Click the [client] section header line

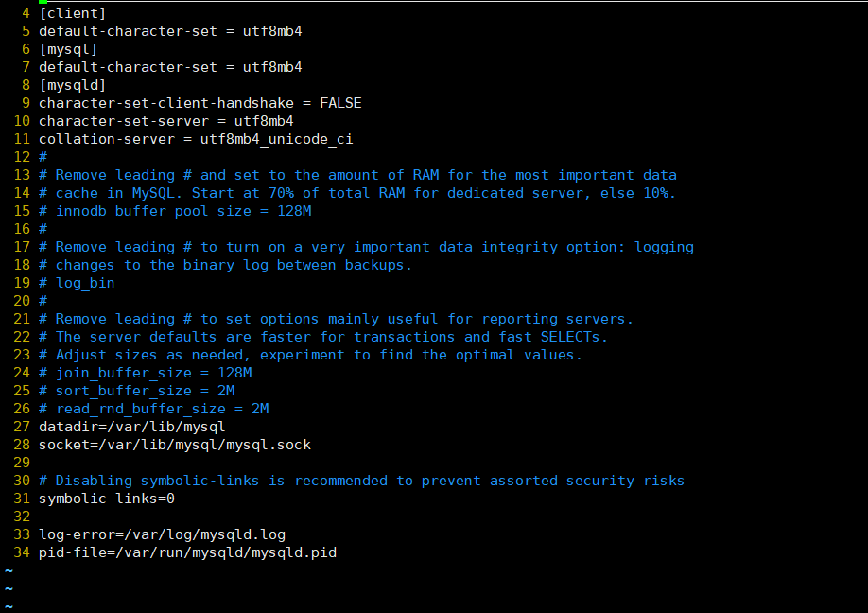pos(72,13)
